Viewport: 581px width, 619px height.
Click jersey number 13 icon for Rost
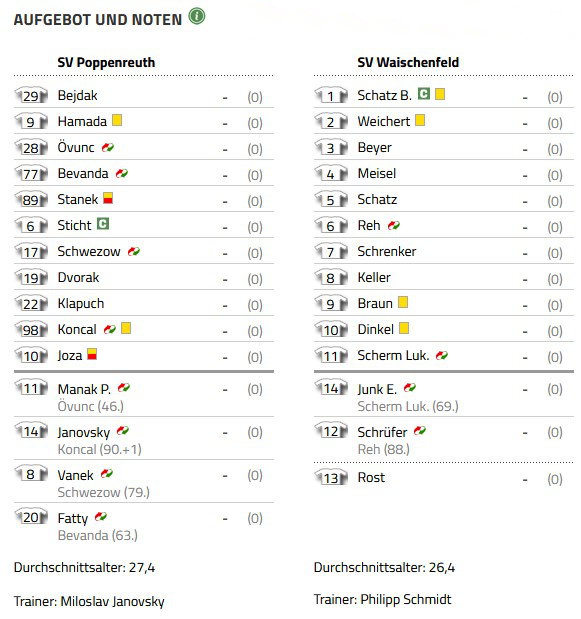click(331, 478)
